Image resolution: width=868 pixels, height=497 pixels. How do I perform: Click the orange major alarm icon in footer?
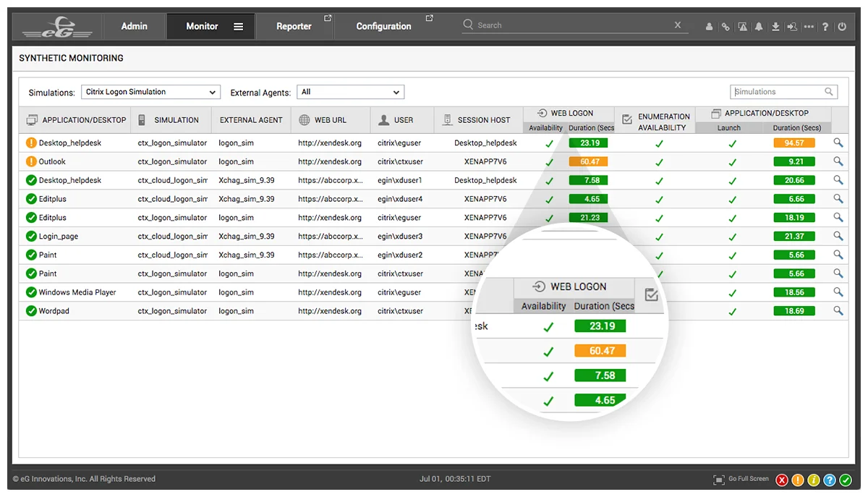tap(798, 480)
